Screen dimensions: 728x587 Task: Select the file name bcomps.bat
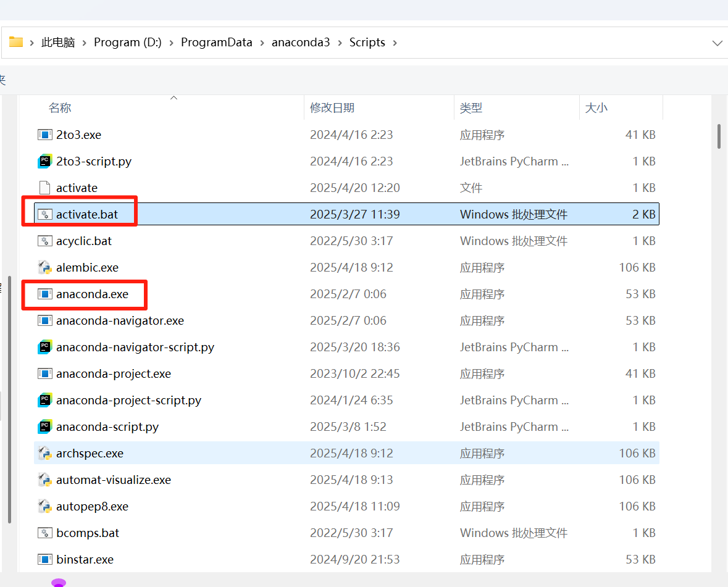coord(87,533)
